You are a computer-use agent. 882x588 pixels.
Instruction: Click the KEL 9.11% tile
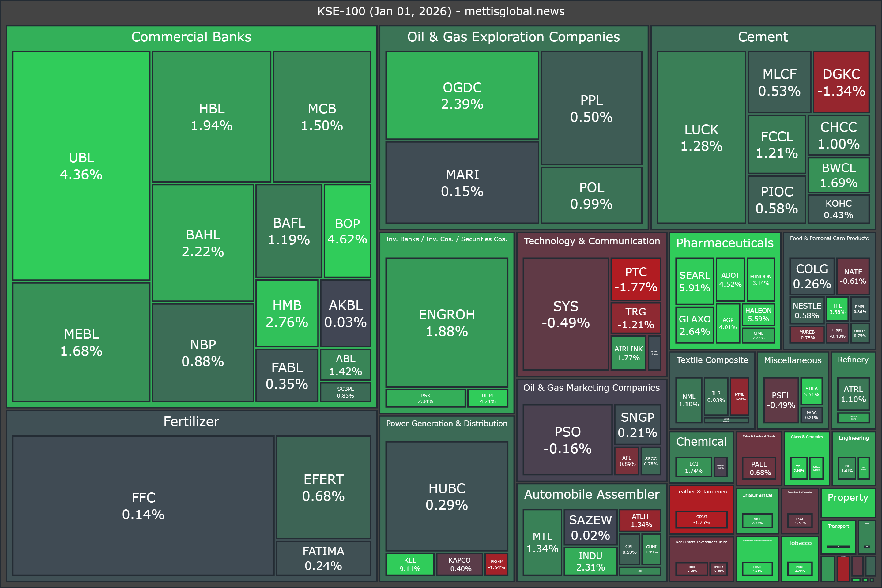[410, 564]
